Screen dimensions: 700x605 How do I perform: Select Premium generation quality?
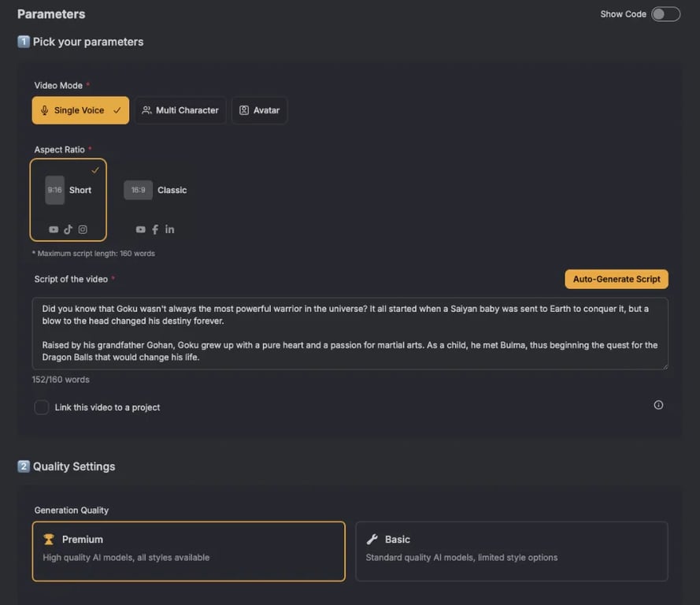tap(188, 551)
